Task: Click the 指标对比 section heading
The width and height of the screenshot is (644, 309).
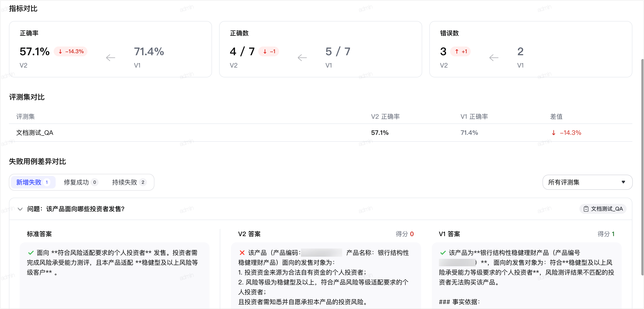Action: tap(23, 8)
